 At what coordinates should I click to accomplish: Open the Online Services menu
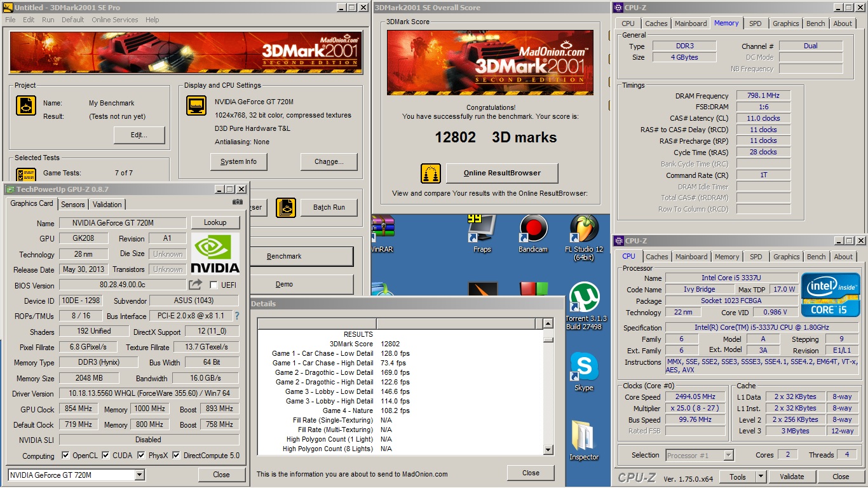tap(115, 20)
